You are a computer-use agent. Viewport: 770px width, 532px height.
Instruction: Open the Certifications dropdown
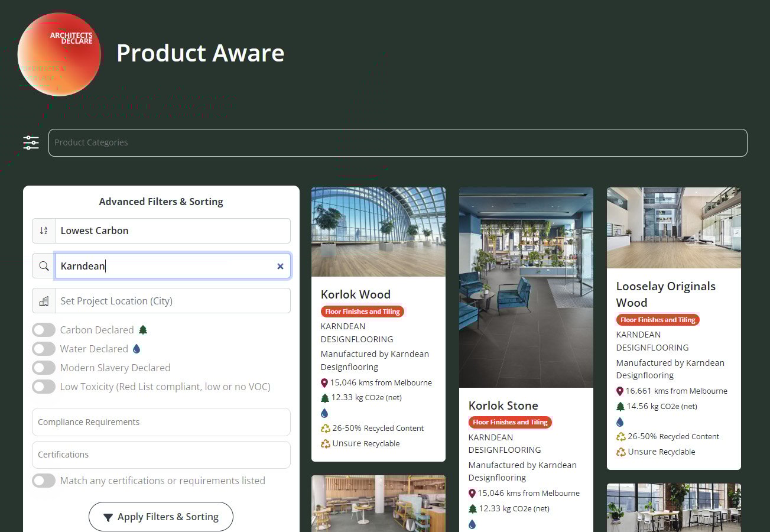161,455
